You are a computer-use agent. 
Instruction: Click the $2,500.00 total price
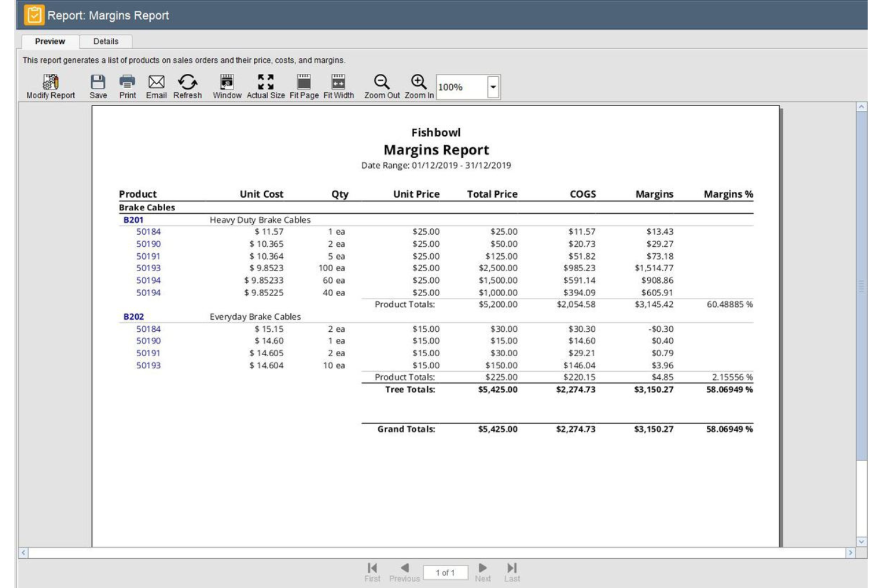(498, 268)
